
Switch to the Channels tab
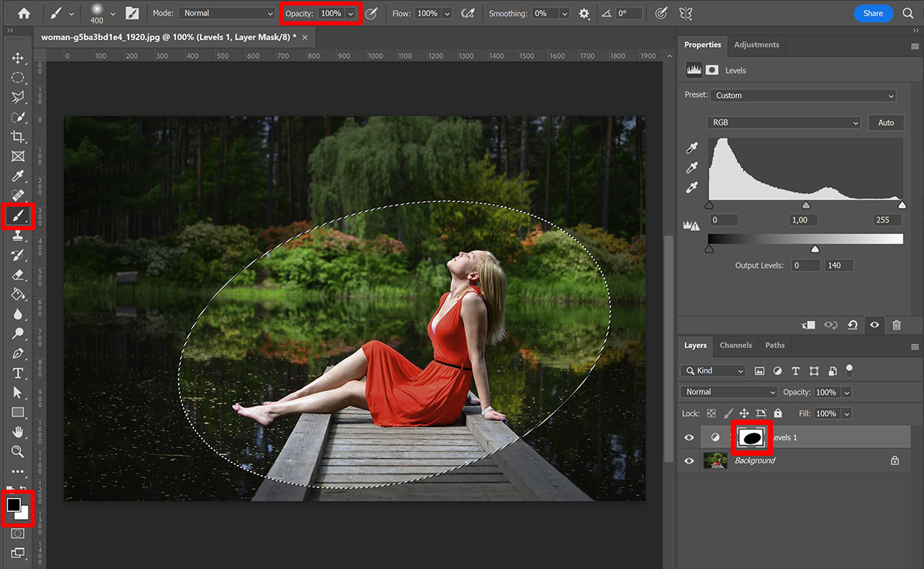click(x=735, y=345)
